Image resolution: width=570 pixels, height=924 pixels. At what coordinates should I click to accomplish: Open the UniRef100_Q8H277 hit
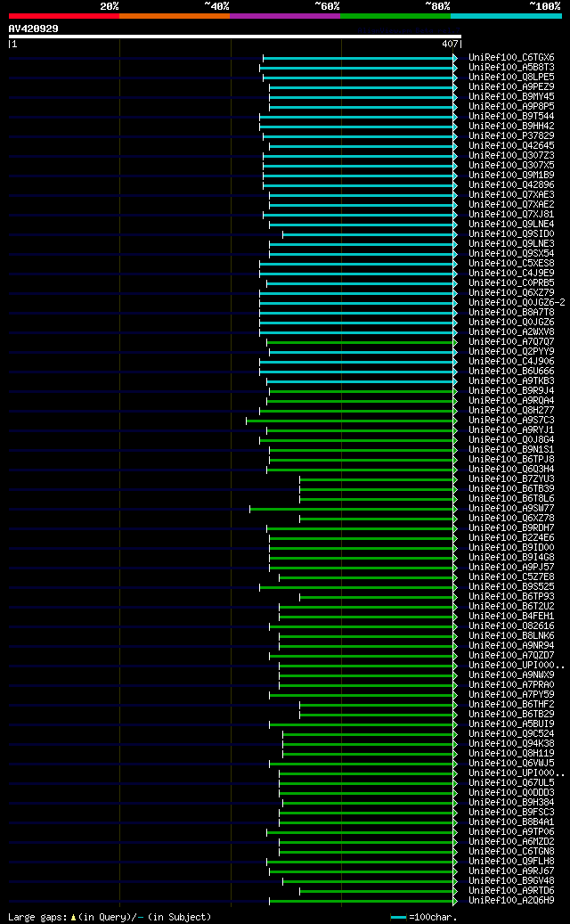511,410
